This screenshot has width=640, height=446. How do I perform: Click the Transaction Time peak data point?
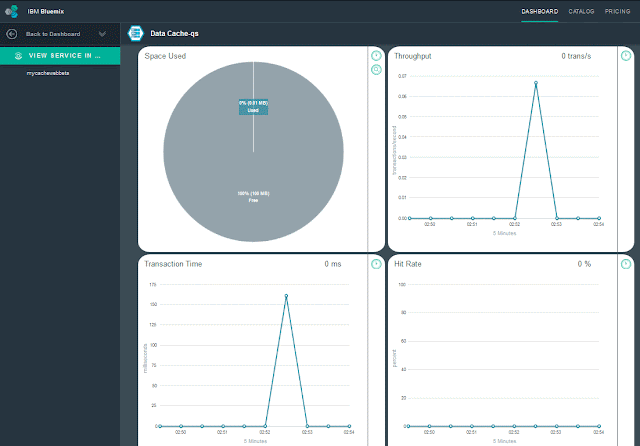pos(286,296)
